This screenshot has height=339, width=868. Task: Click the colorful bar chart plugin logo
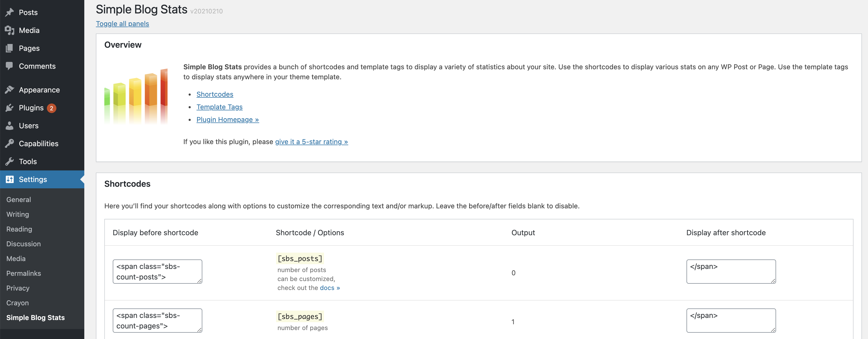[x=136, y=96]
